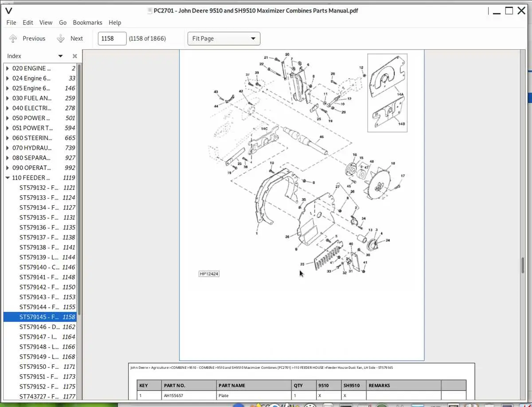
Task: Open the Help menu
Action: point(115,23)
